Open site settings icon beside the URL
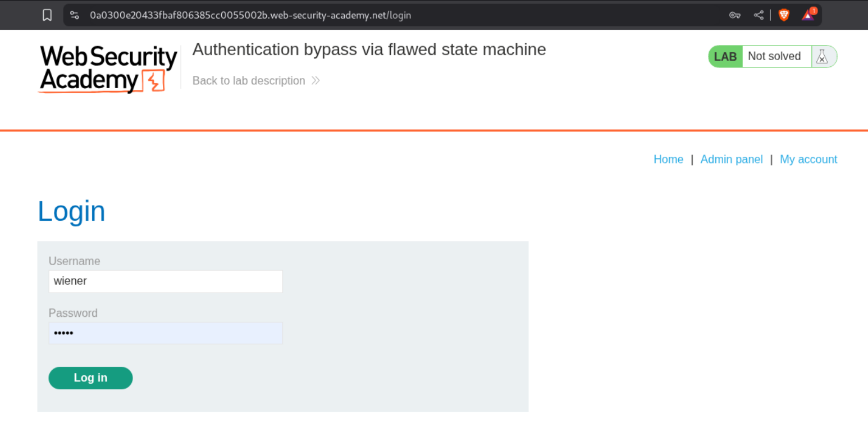 tap(75, 15)
